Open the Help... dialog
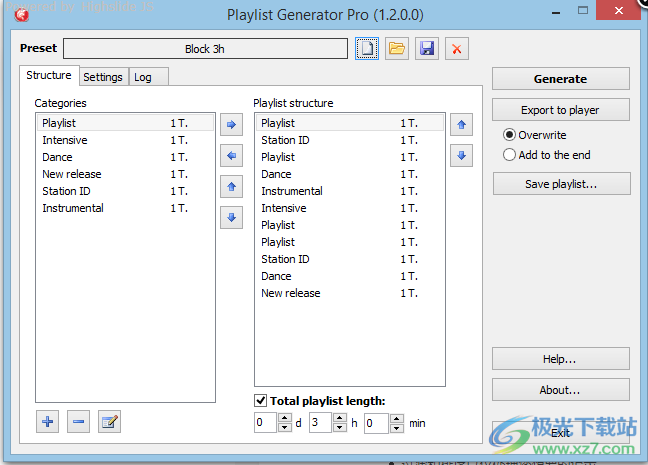 coord(561,359)
